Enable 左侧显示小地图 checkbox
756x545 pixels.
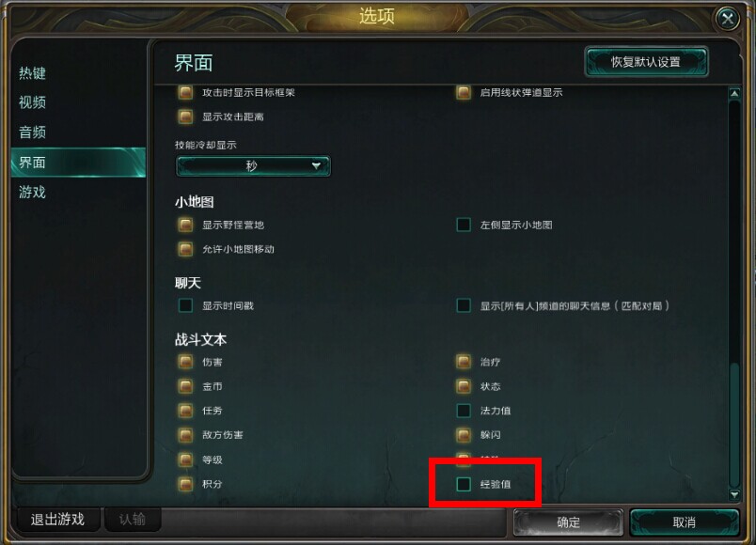(464, 225)
